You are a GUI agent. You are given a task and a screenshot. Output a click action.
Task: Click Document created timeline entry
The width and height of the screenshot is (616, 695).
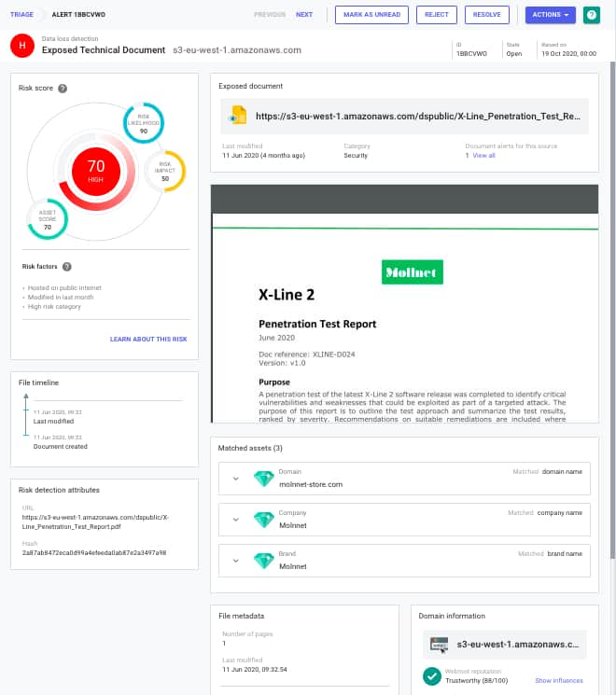(61, 447)
